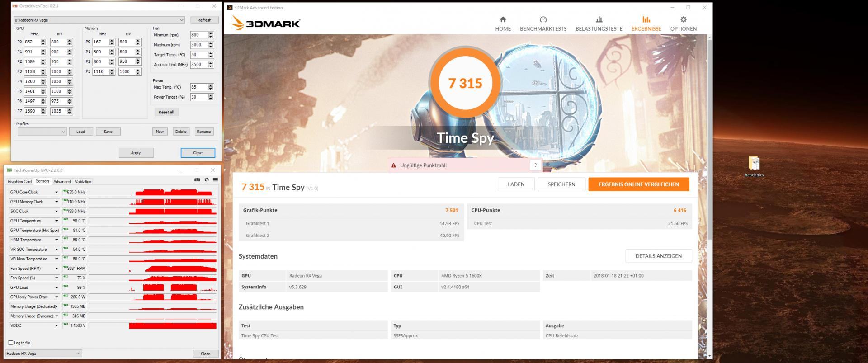Select the ERGEBNISSE results tab
Screen dimensions: 868x363
[x=646, y=24]
